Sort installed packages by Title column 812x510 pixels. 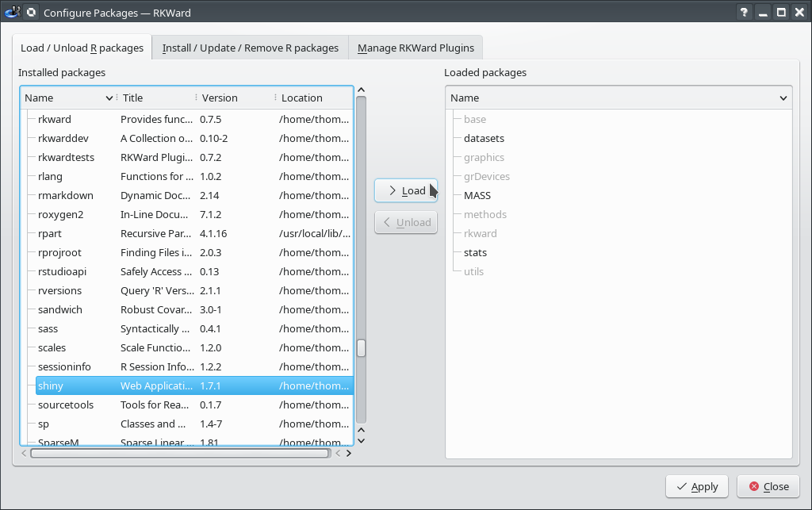156,98
